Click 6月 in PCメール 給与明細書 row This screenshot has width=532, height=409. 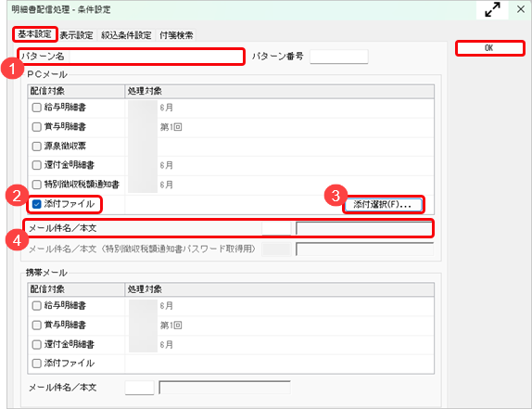166,108
